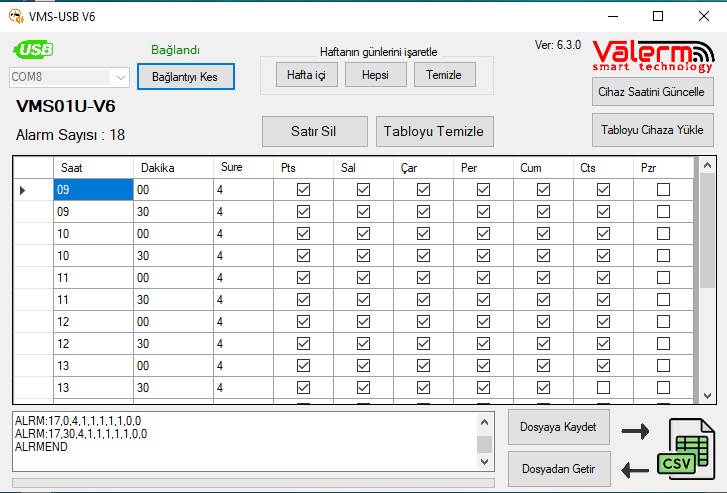Uncheck Pts checkbox for the 09:00 alarm
The width and height of the screenshot is (727, 493).
click(x=303, y=189)
